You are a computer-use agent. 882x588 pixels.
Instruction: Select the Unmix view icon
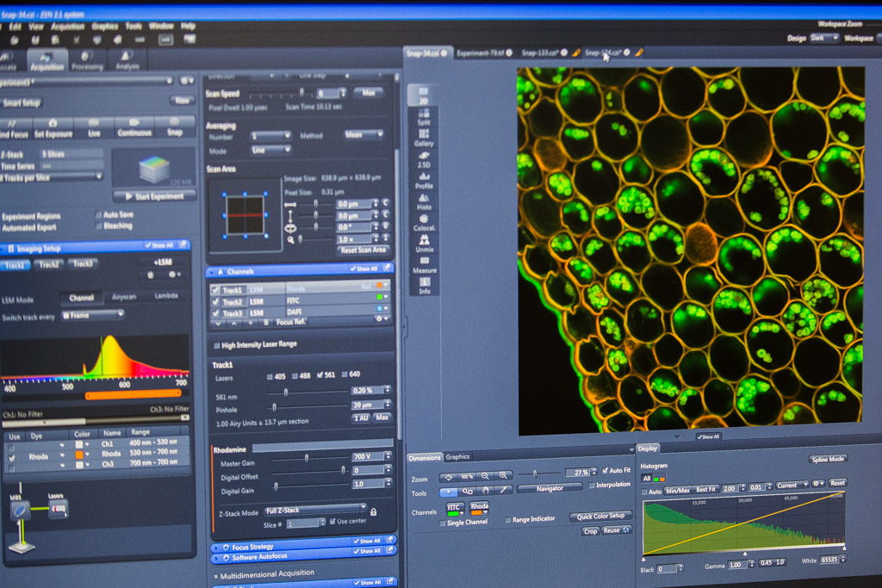point(424,244)
